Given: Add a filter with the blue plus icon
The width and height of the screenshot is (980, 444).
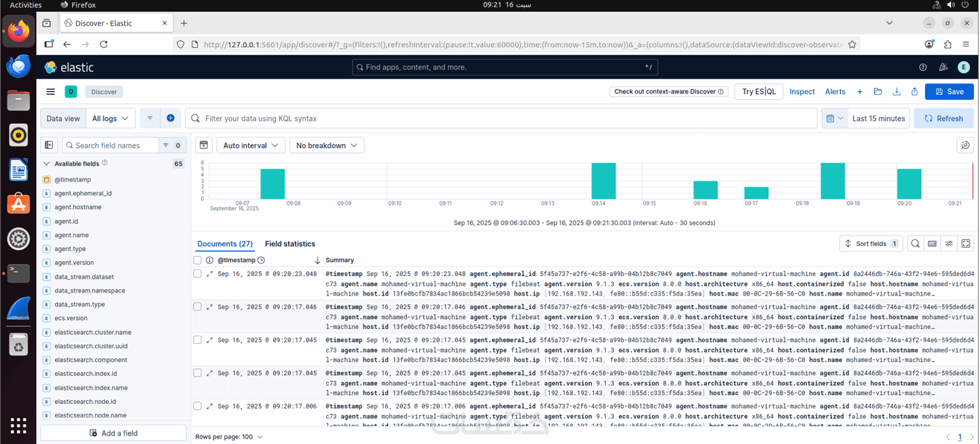Looking at the screenshot, I should pos(170,118).
